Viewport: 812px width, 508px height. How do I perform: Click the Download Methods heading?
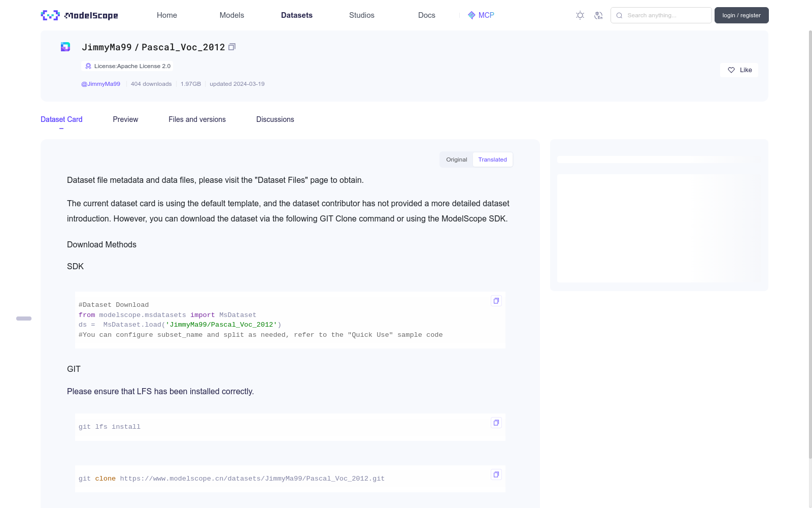pyautogui.click(x=101, y=244)
